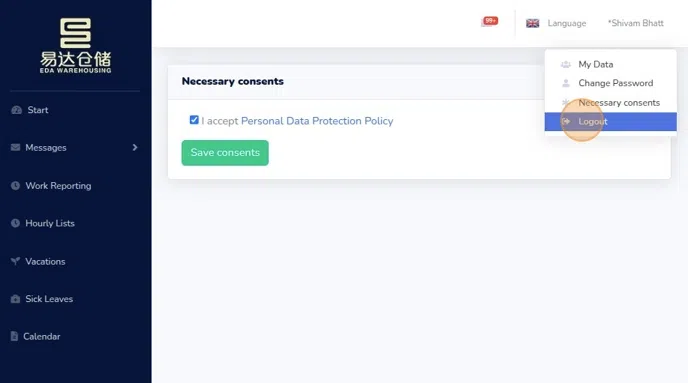This screenshot has width=688, height=383.
Task: Click the Sick Leaves medical kit icon
Action: (15, 299)
